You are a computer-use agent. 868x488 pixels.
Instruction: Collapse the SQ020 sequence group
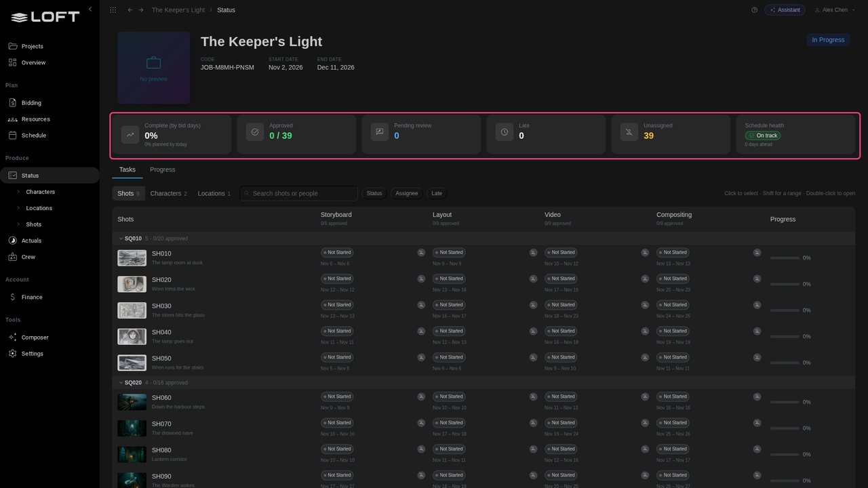point(121,383)
